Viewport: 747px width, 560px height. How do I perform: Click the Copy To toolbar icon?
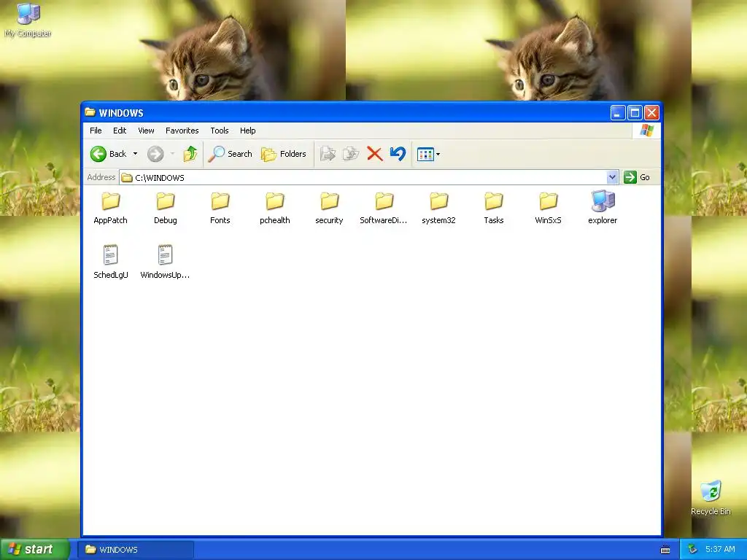pyautogui.click(x=351, y=154)
